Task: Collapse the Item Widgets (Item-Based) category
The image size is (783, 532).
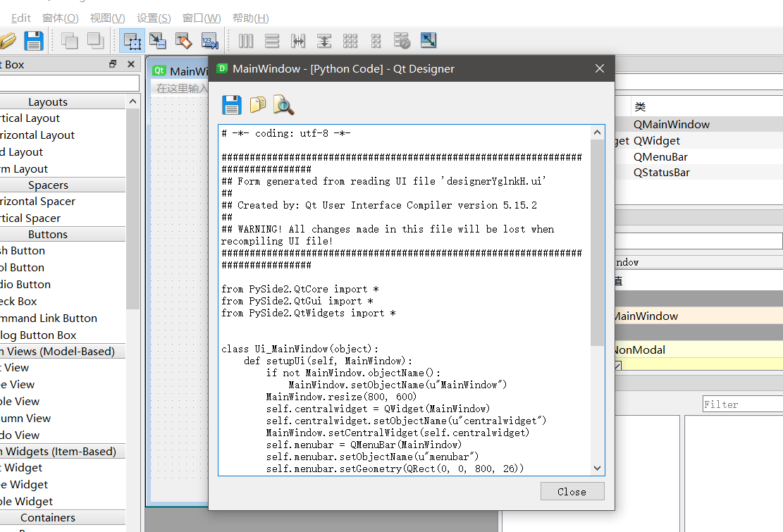Action: (x=63, y=452)
